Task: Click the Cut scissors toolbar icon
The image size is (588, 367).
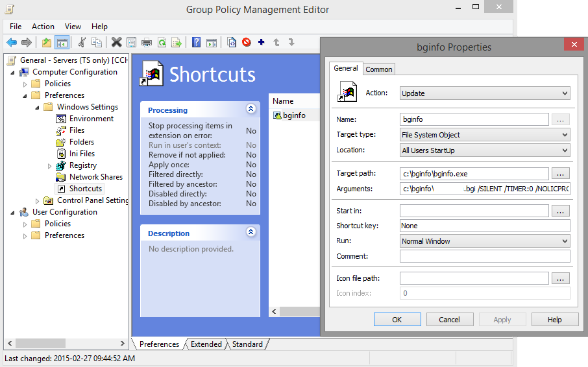Action: click(x=82, y=42)
